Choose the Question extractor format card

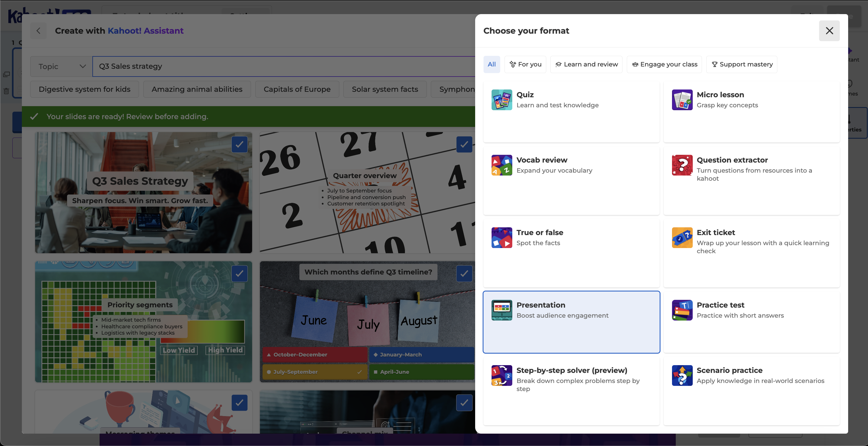751,180
